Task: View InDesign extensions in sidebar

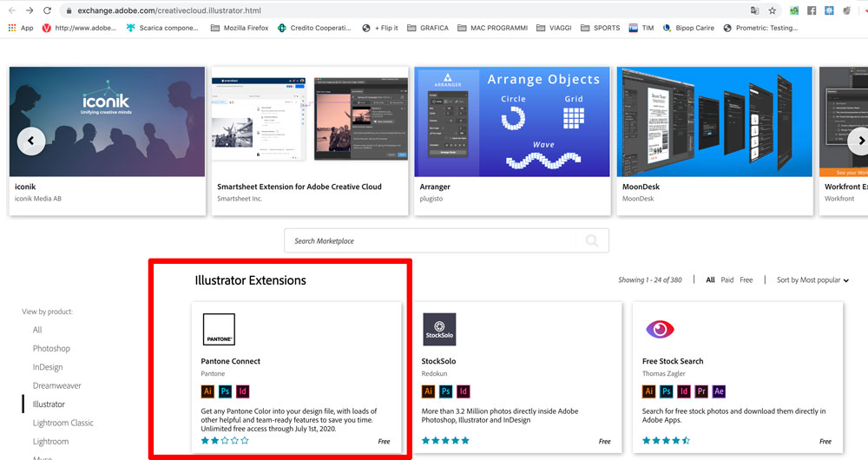Action: pyautogui.click(x=48, y=367)
